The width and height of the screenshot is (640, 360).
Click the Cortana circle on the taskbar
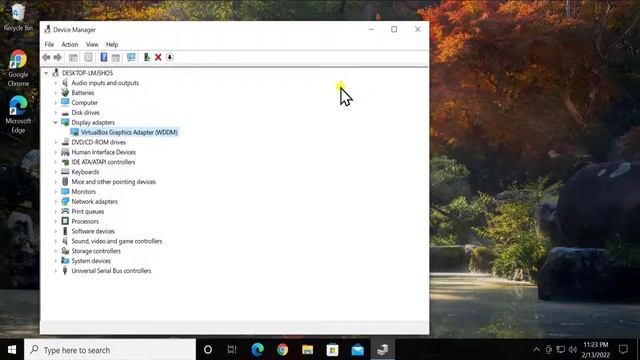208,350
